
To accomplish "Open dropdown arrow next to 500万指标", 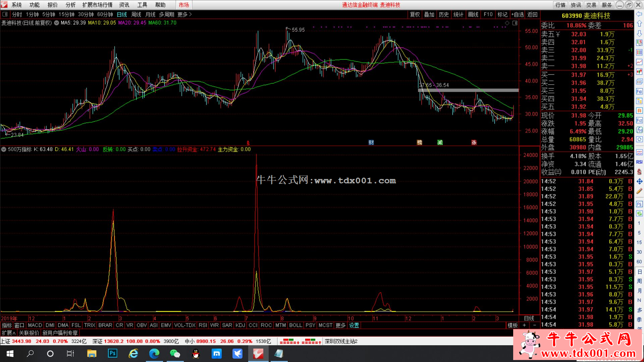I will [3, 149].
